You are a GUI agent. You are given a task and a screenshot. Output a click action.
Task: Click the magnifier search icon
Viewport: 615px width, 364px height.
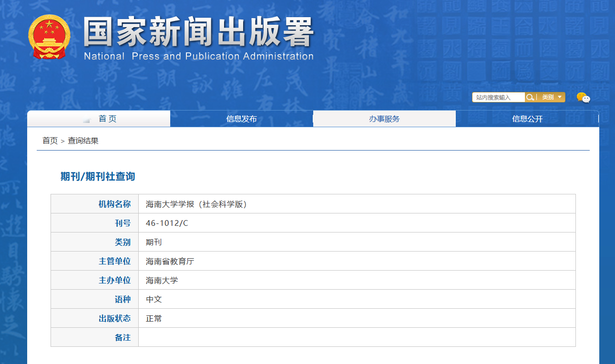pyautogui.click(x=530, y=97)
